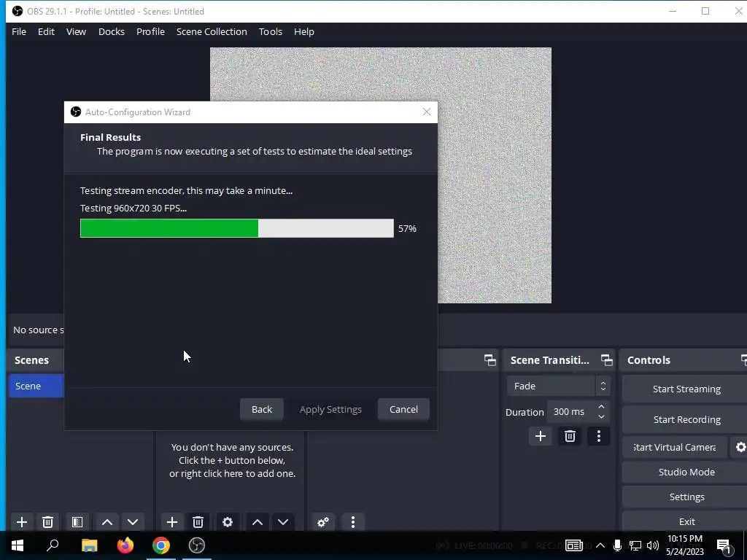The image size is (747, 560).
Task: Go Back in the wizard
Action: pos(262,410)
